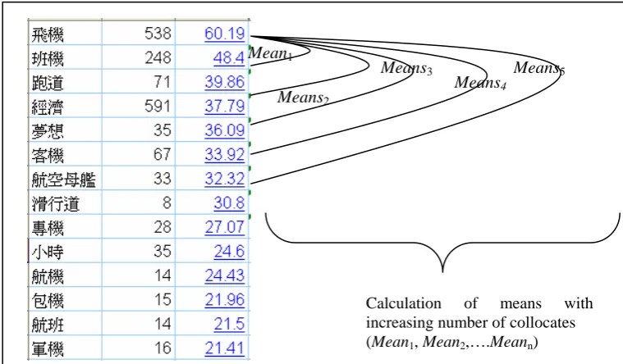Click the 21.96 score link
This screenshot has width=623, height=364.
coord(224,300)
